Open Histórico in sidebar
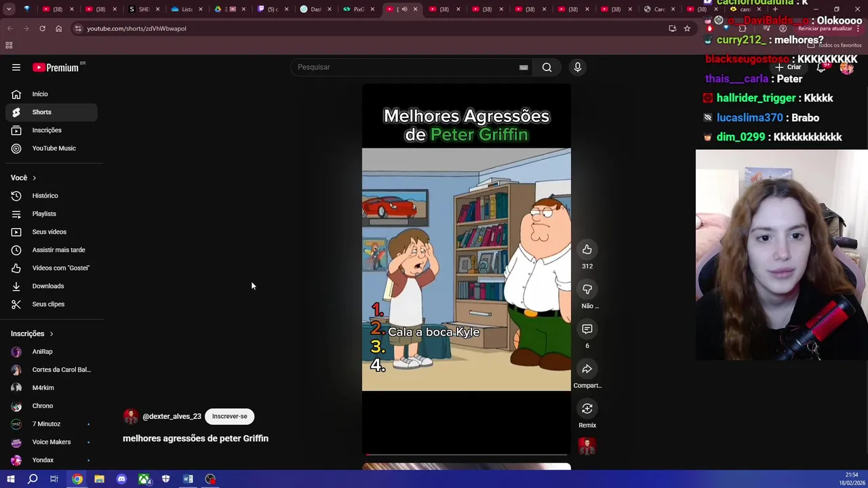The image size is (868, 488). tap(52, 196)
